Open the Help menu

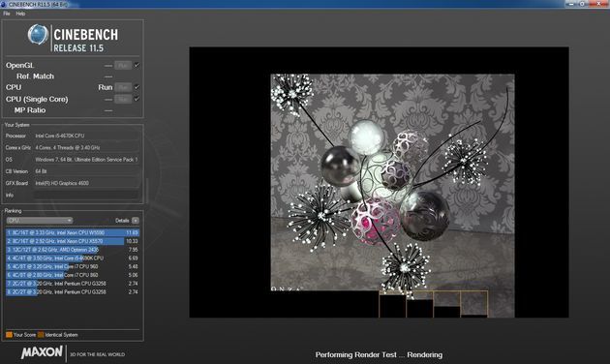pos(20,14)
